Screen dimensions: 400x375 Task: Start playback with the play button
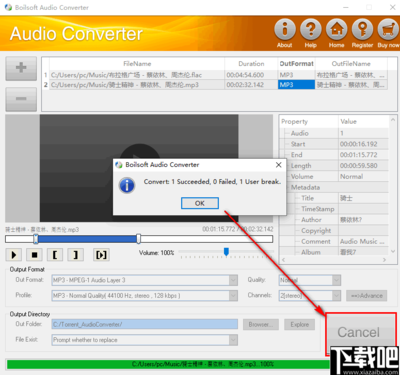click(14, 255)
